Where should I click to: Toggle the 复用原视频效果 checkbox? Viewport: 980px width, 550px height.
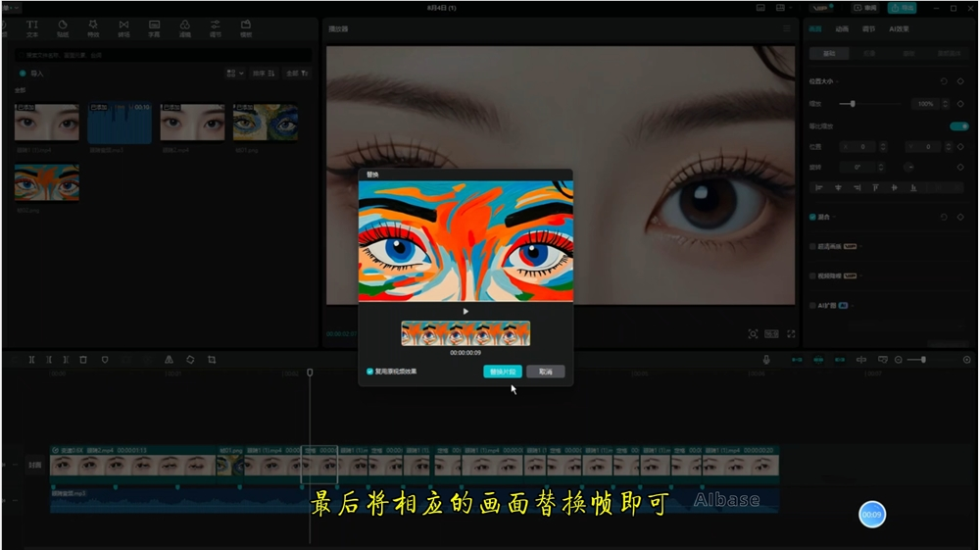tap(370, 372)
